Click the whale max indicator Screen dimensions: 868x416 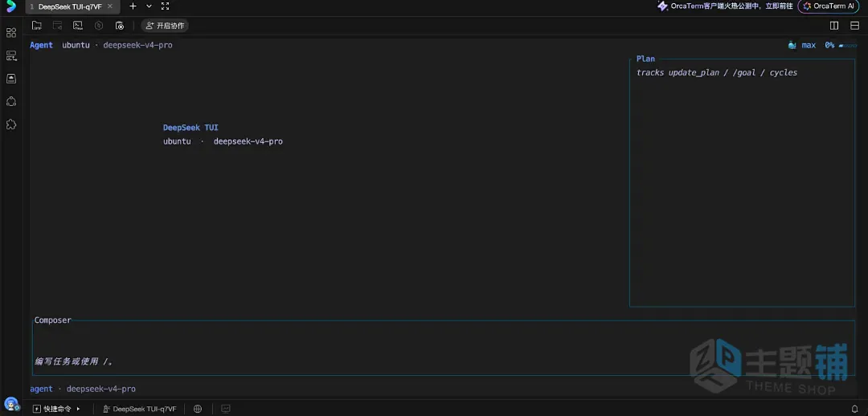click(802, 45)
